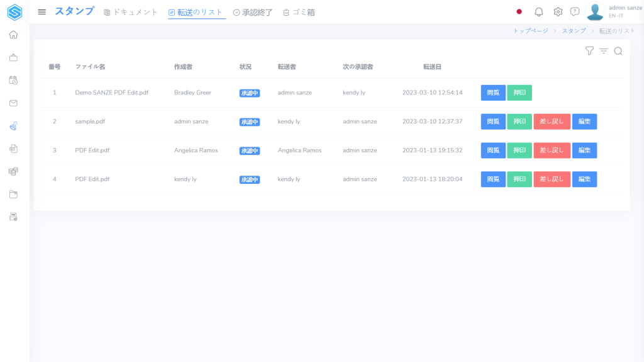Click 押印 in row 4
The height and width of the screenshot is (362, 644).
519,179
